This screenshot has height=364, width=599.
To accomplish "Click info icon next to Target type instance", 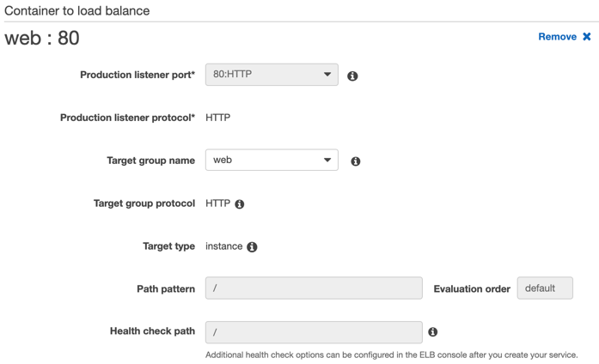I will point(252,247).
